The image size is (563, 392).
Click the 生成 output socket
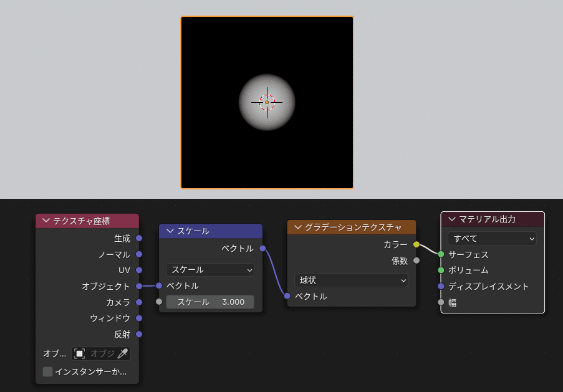[x=139, y=238]
